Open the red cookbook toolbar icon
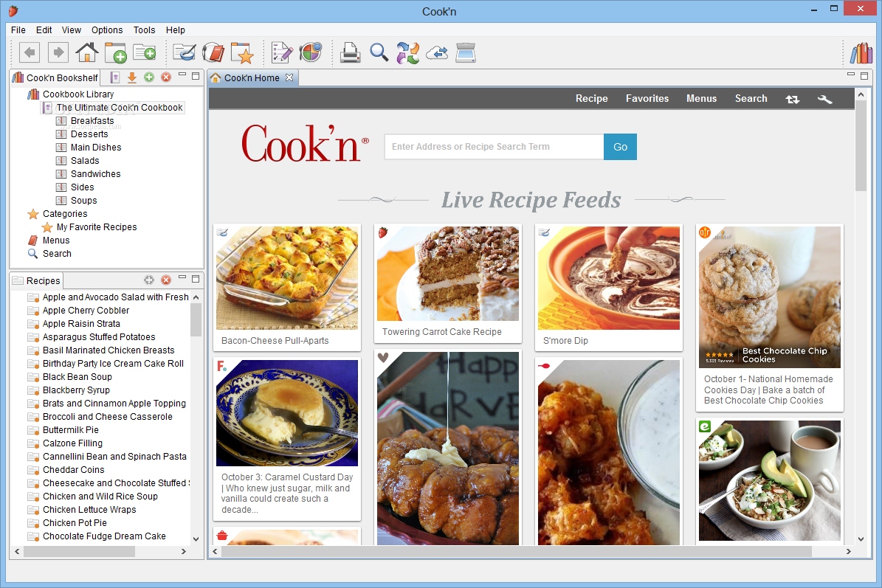 (x=214, y=53)
